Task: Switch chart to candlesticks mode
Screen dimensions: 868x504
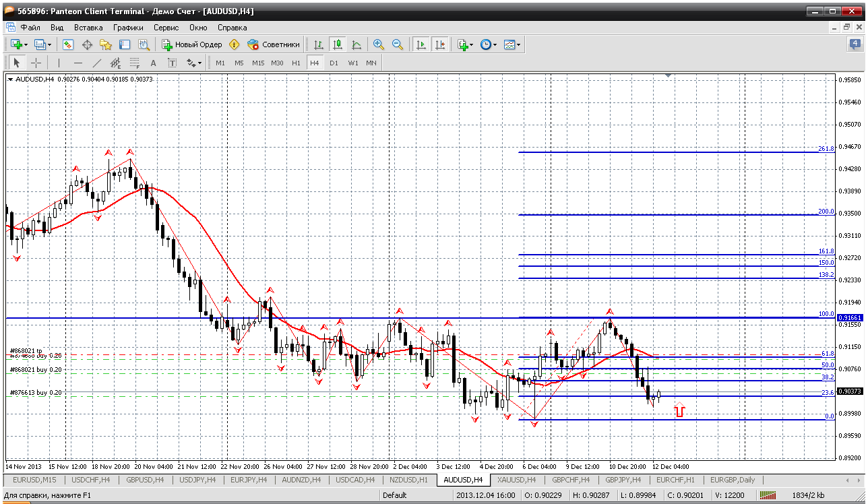Action: tap(338, 44)
